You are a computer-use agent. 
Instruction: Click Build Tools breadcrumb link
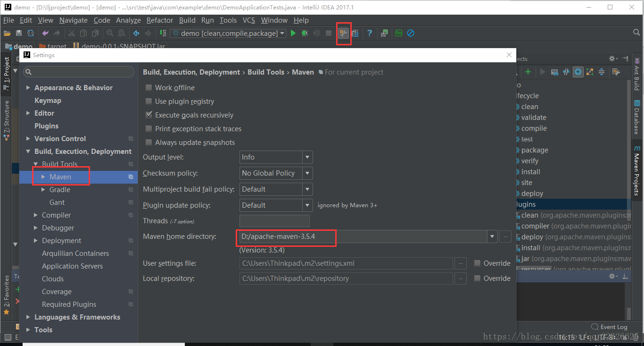pyautogui.click(x=266, y=72)
